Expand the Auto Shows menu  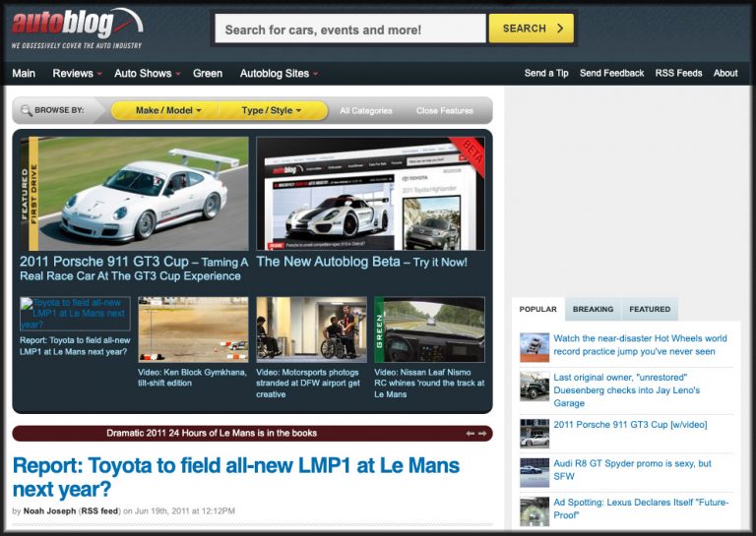click(x=147, y=73)
